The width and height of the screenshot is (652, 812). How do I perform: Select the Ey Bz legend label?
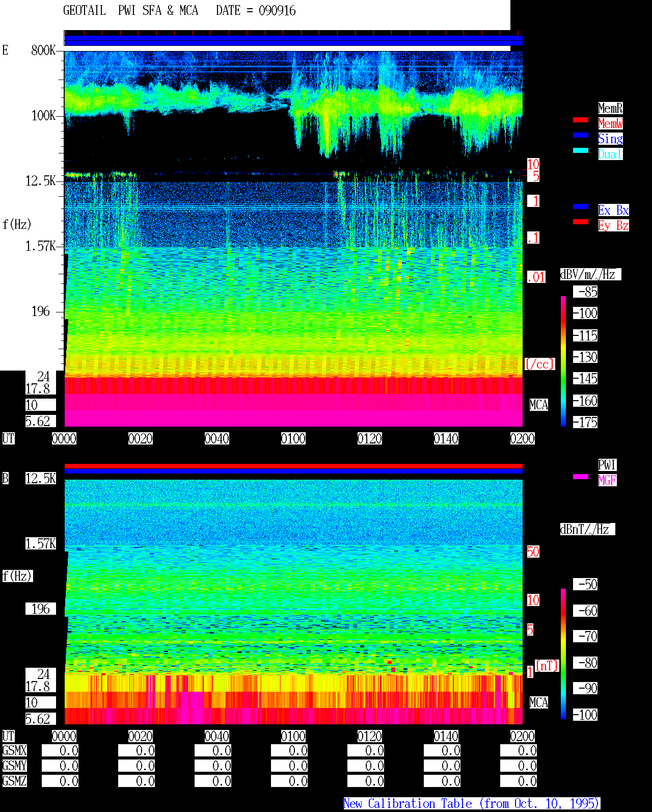point(613,225)
